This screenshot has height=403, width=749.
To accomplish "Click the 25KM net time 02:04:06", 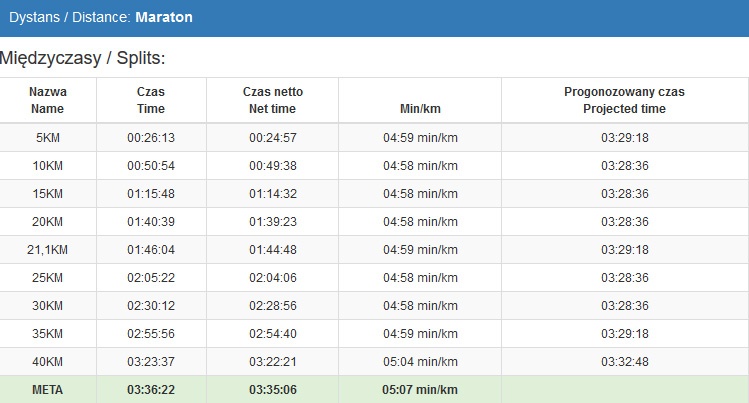I will (x=272, y=278).
